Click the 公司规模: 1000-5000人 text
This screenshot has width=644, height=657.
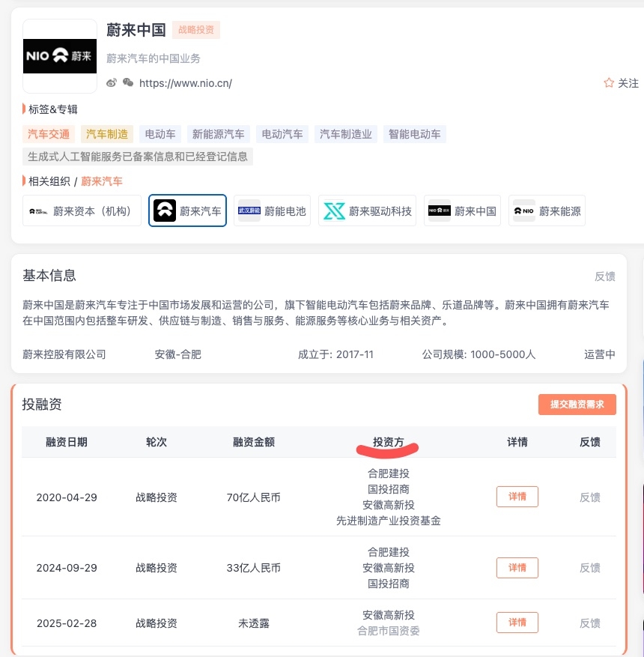[x=479, y=354]
